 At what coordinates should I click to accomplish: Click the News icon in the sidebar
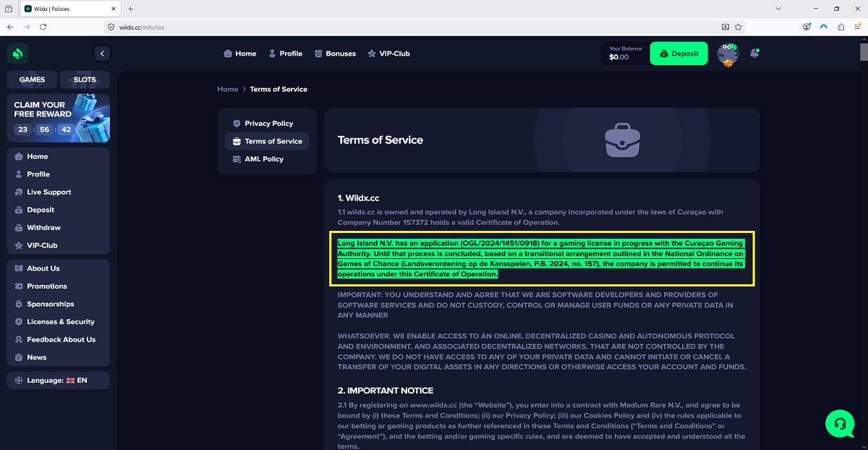pyautogui.click(x=20, y=357)
